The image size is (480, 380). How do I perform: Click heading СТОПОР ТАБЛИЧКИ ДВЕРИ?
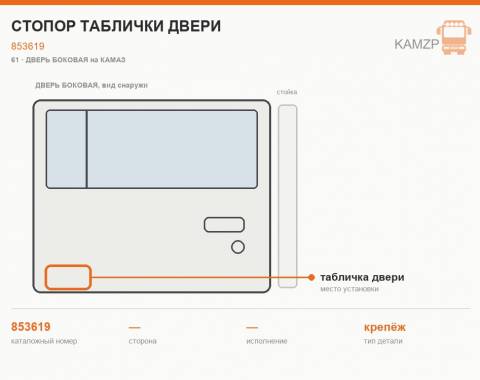[116, 26]
